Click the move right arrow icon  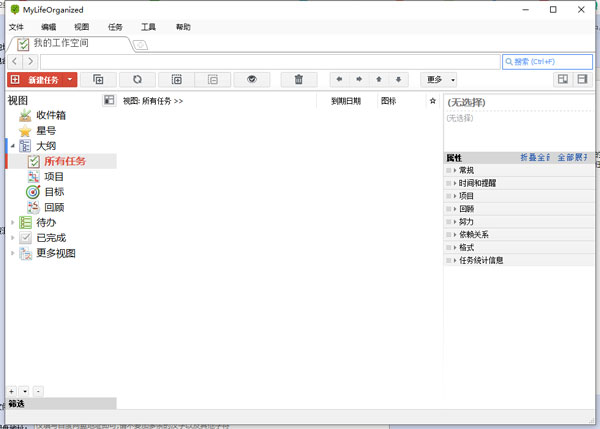click(359, 80)
